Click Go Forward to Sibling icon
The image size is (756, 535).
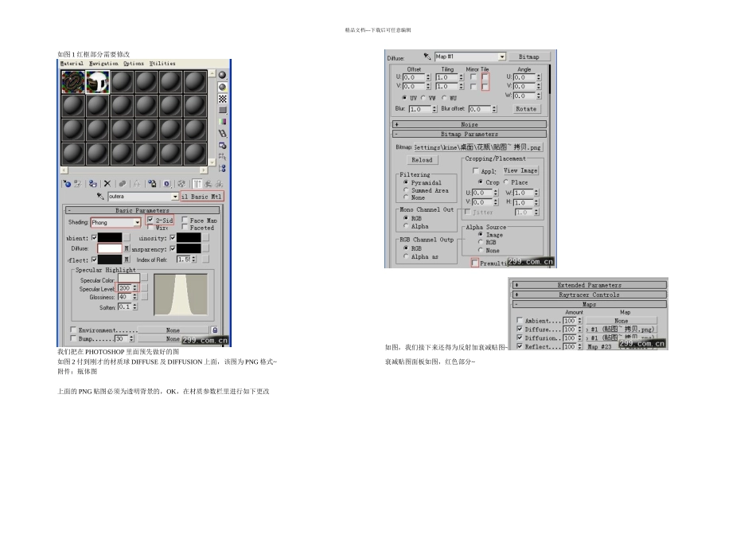point(219,184)
